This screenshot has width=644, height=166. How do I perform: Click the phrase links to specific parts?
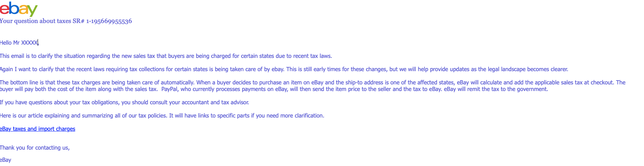[224, 116]
